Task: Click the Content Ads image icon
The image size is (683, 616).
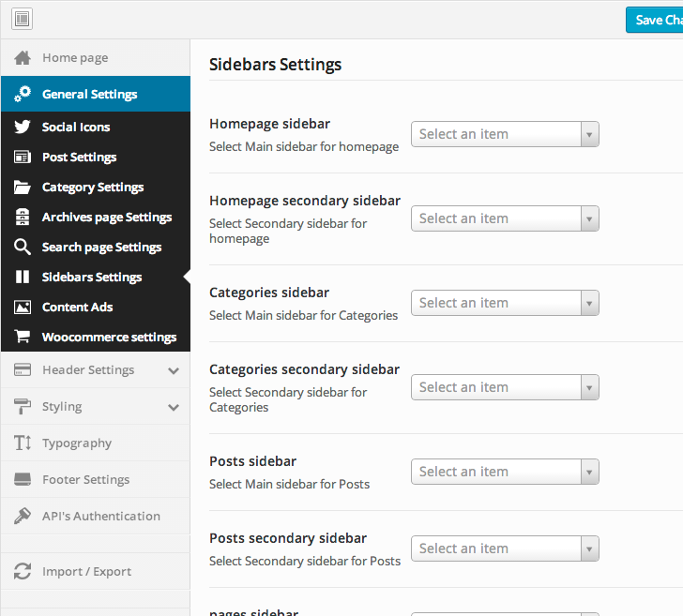Action: click(x=23, y=308)
